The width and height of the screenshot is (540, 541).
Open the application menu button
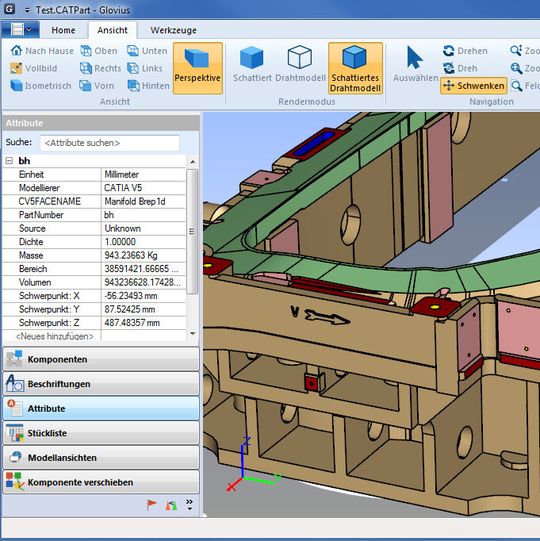[20, 30]
